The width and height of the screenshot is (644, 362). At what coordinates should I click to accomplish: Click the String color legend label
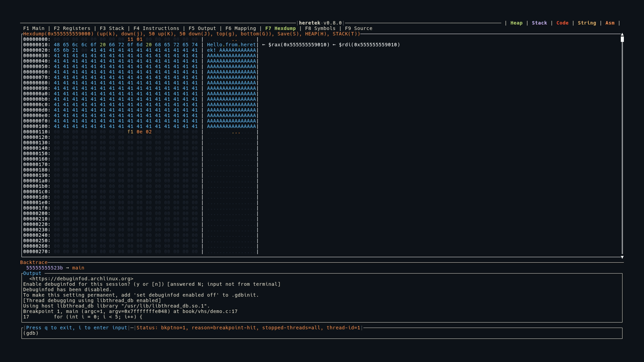pos(587,23)
